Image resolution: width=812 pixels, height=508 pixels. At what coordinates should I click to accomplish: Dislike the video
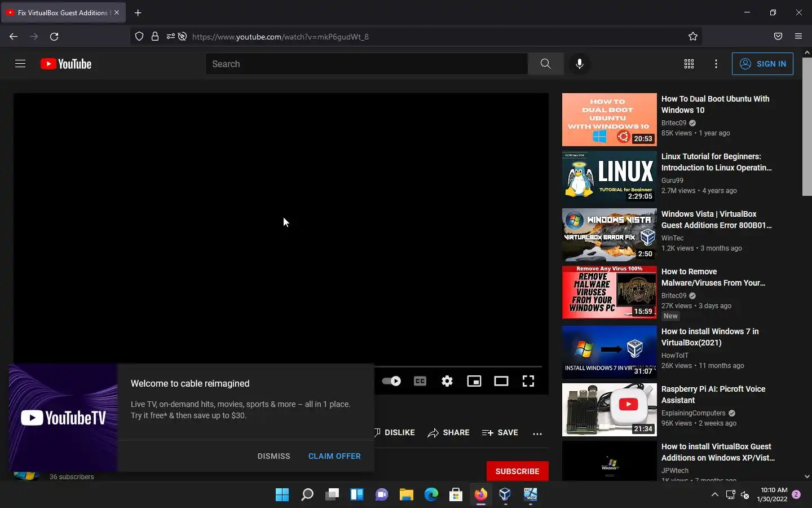click(x=395, y=432)
